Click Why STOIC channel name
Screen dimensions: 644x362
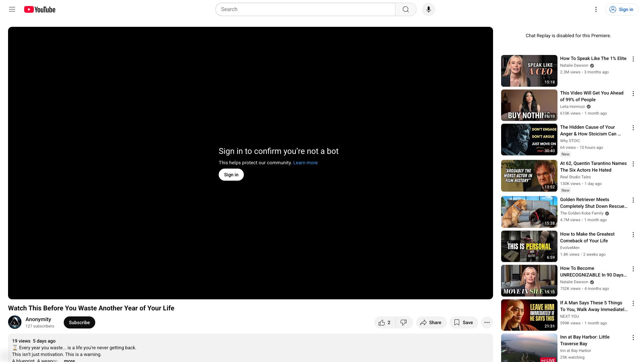point(570,141)
